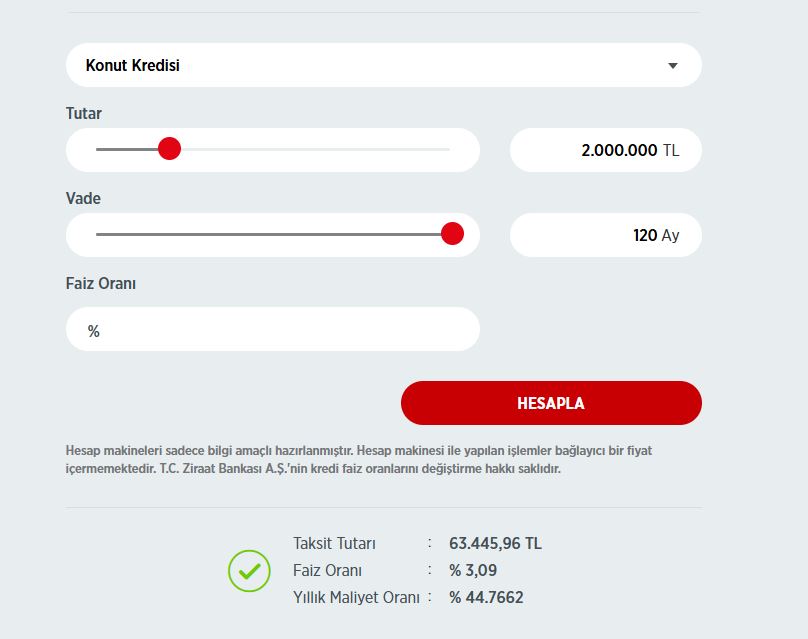Click the Tutar label above the slider
The width and height of the screenshot is (808, 639).
[84, 114]
